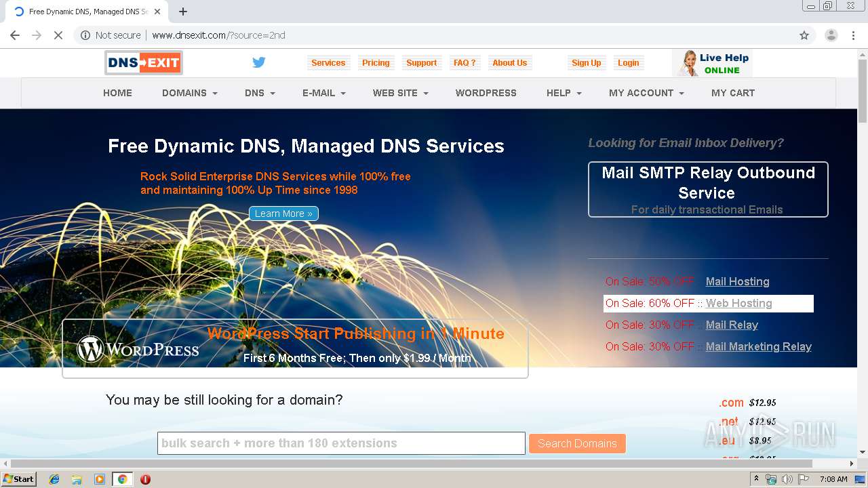Expand the DOMAINS menu
The image size is (868, 488).
tap(190, 93)
